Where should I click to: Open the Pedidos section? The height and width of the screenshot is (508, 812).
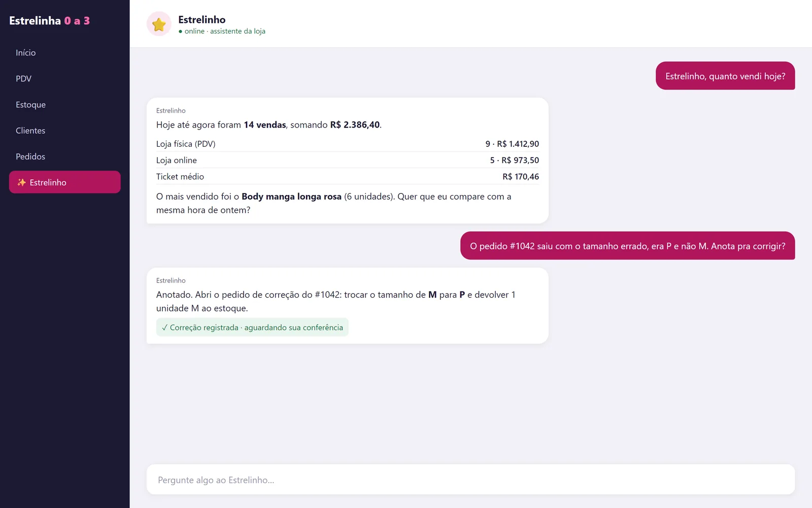click(x=64, y=156)
